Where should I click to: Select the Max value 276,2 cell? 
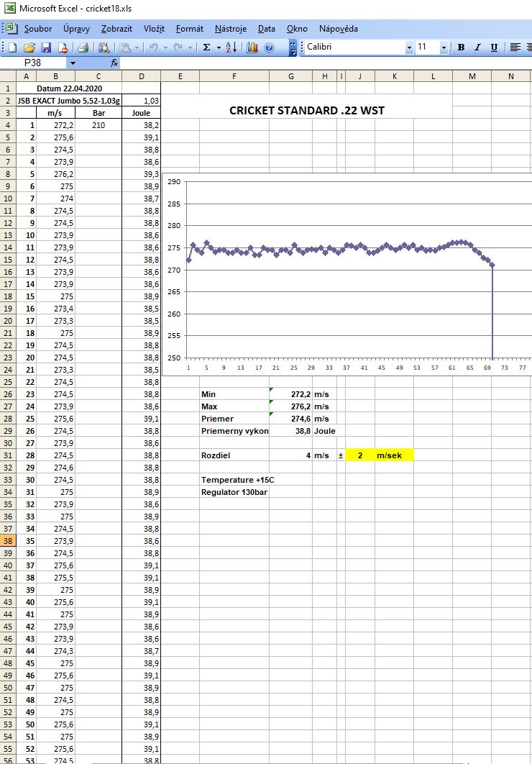(290, 406)
